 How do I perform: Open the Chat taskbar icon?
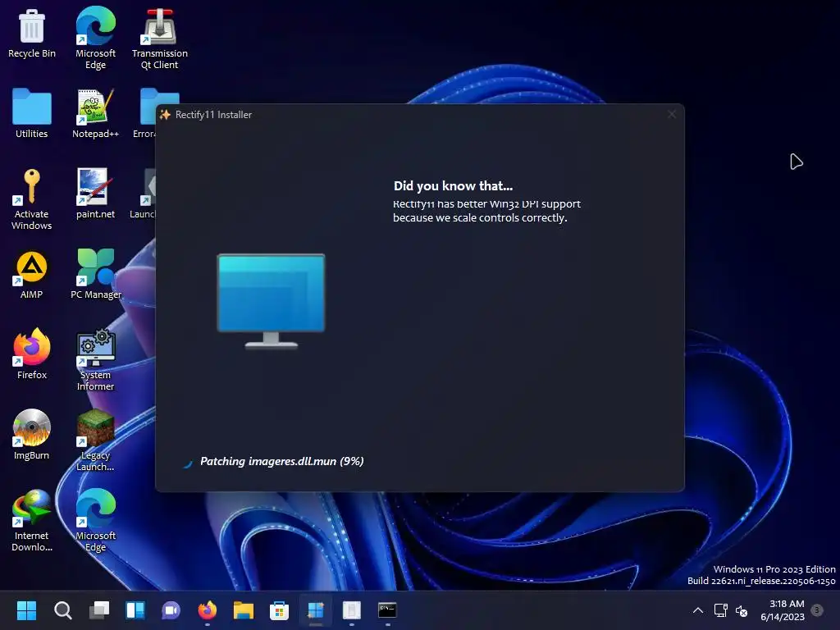click(171, 610)
